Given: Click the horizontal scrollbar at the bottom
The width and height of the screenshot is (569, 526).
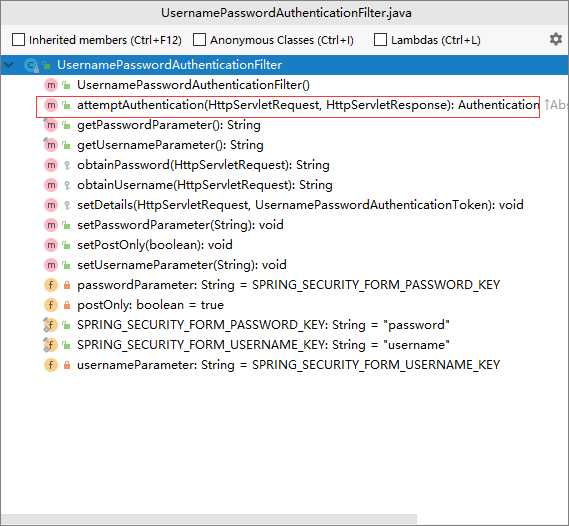Looking at the screenshot, I should click(x=209, y=519).
